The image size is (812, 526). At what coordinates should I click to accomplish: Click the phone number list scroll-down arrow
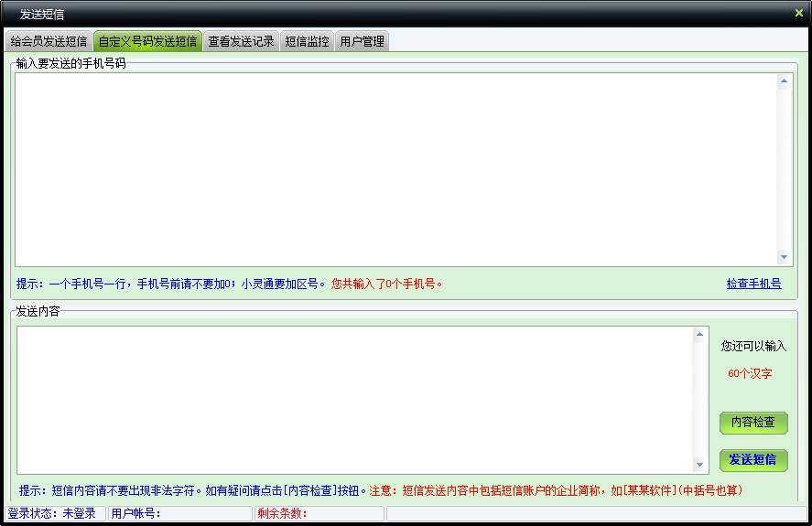coord(784,258)
